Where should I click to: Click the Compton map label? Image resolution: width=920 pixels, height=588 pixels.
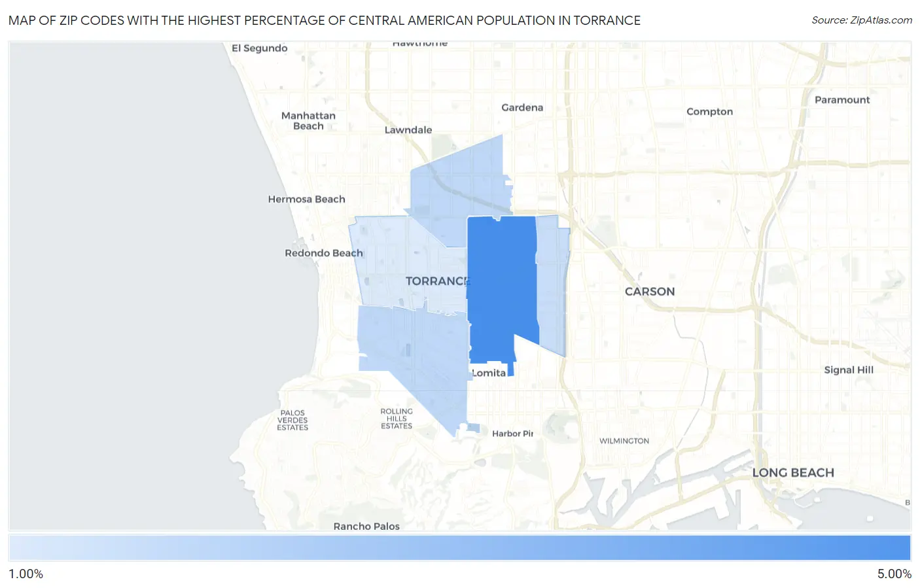709,112
